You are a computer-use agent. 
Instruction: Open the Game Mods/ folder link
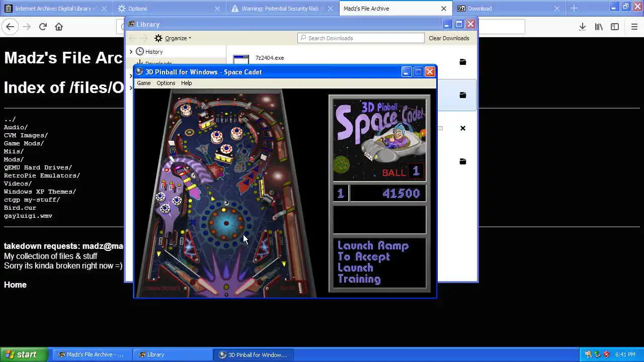click(24, 143)
